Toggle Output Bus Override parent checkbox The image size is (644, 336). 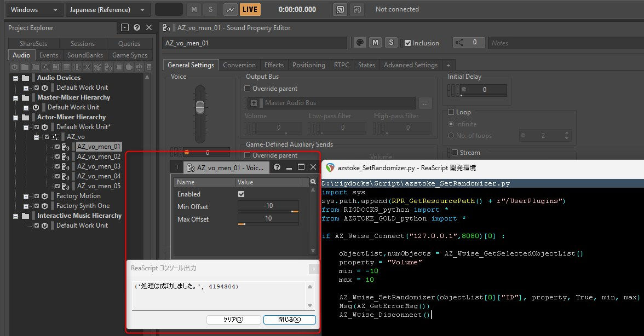tap(248, 89)
